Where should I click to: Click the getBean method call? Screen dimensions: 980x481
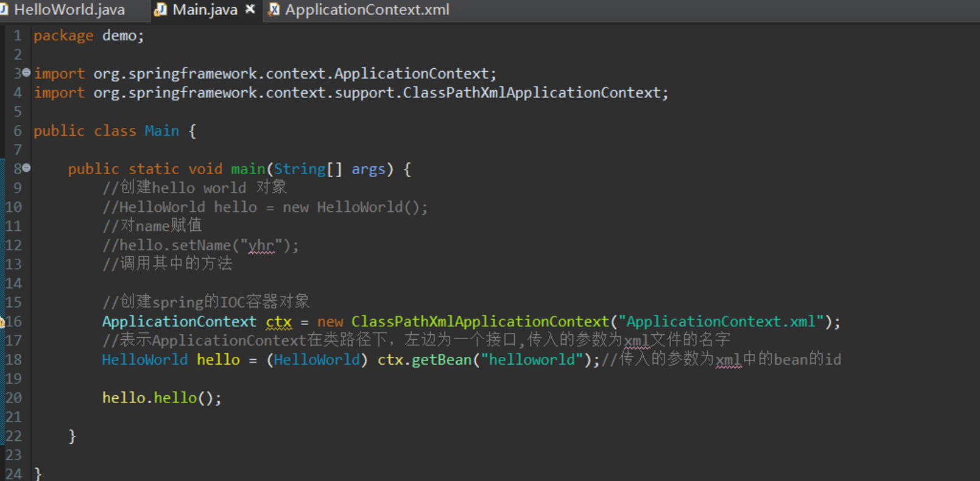441,360
